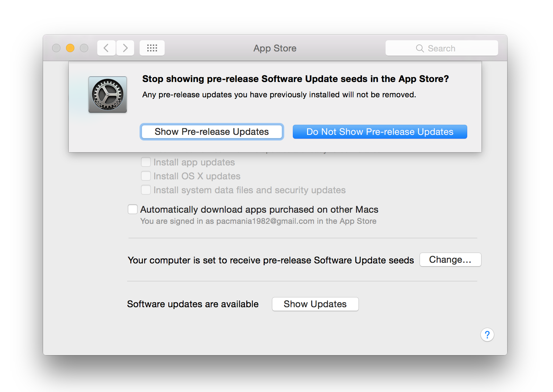Click the signed-in account email text
Viewport: 553px width, 392px height.
coord(265,221)
